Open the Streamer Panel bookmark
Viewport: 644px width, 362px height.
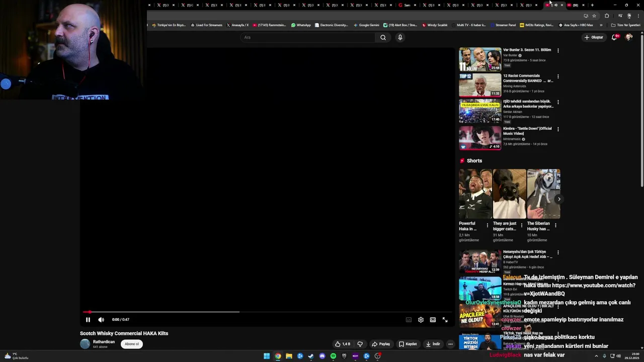coord(503,25)
